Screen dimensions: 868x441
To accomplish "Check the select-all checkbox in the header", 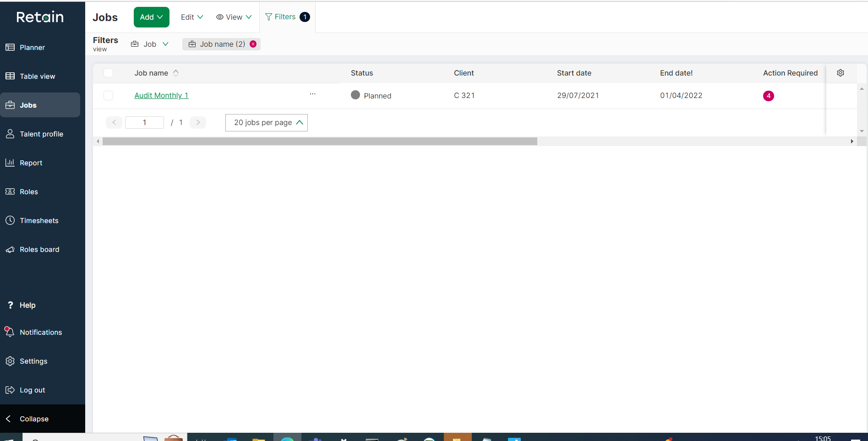I will pos(108,73).
